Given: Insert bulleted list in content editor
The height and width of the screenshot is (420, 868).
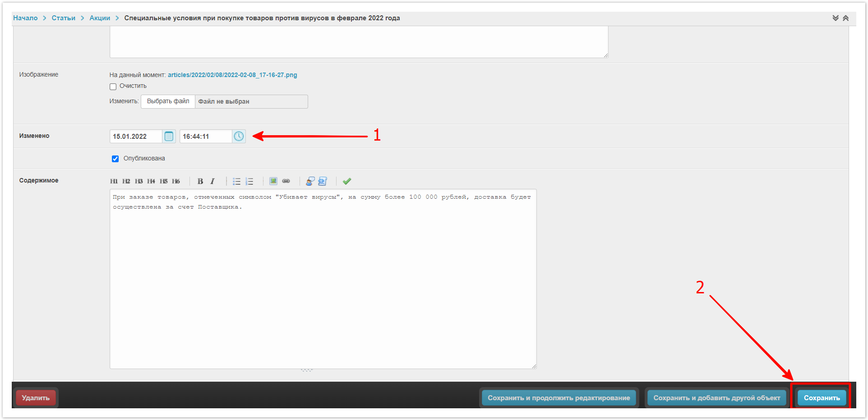Looking at the screenshot, I should 236,181.
